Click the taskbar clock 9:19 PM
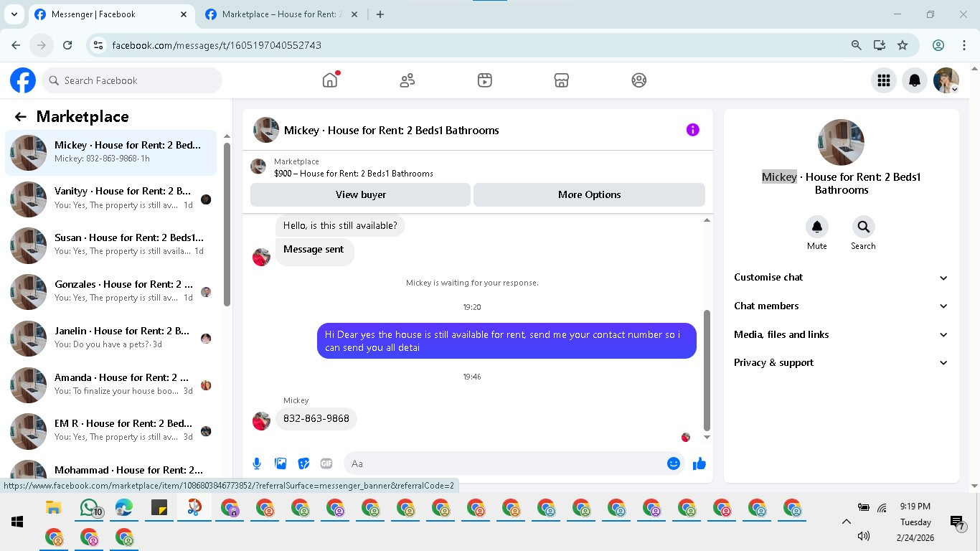The width and height of the screenshot is (980, 551). tap(915, 507)
